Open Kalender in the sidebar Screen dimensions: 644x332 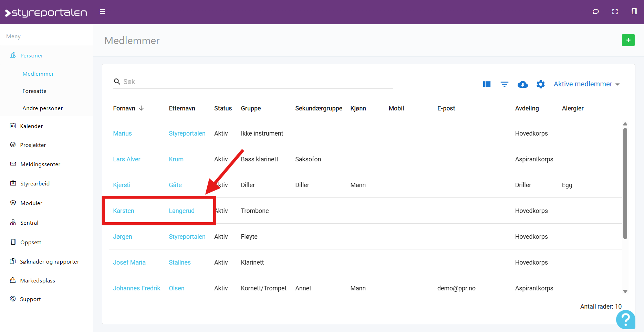point(31,126)
